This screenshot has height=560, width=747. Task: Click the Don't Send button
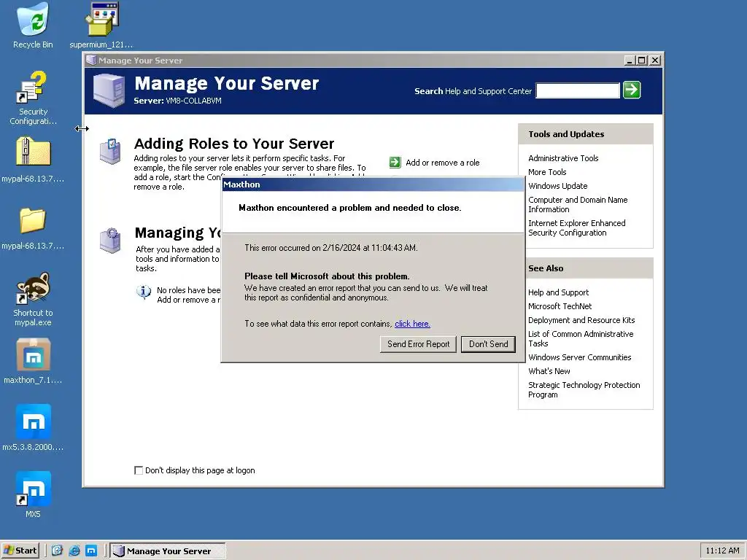coord(488,344)
